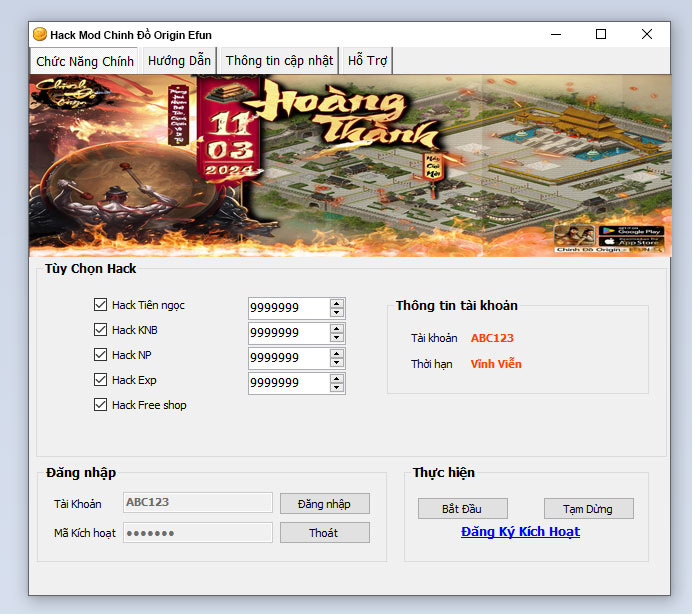Switch to Chức Năng Chính tab
The height and width of the screenshot is (616, 693).
[x=84, y=61]
